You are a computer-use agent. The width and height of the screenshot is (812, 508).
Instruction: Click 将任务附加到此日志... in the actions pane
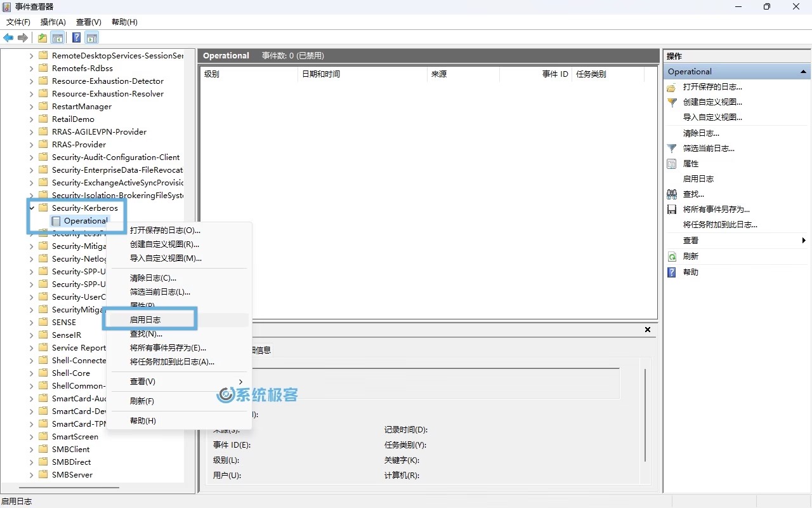coord(720,225)
